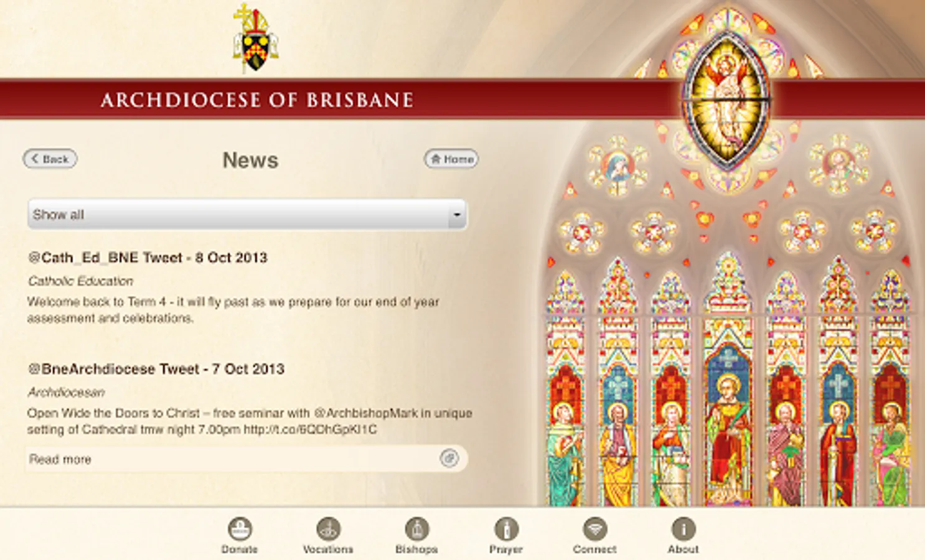Click the About label text
This screenshot has height=560, width=925.
(683, 549)
